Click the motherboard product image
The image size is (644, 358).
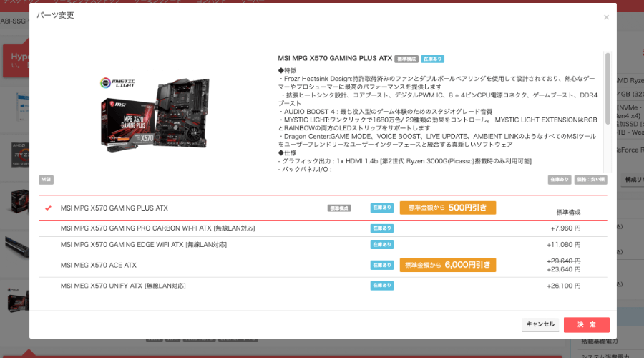click(x=155, y=115)
